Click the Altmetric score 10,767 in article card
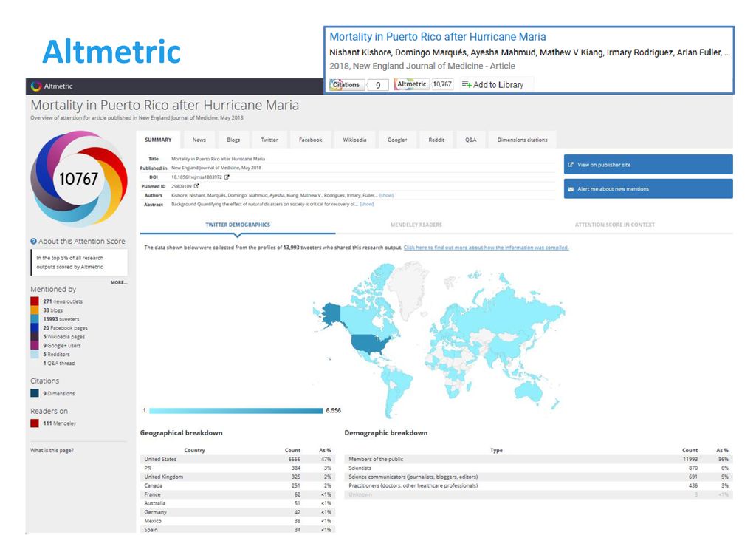Image resolution: width=756 pixels, height=535 pixels. point(442,84)
